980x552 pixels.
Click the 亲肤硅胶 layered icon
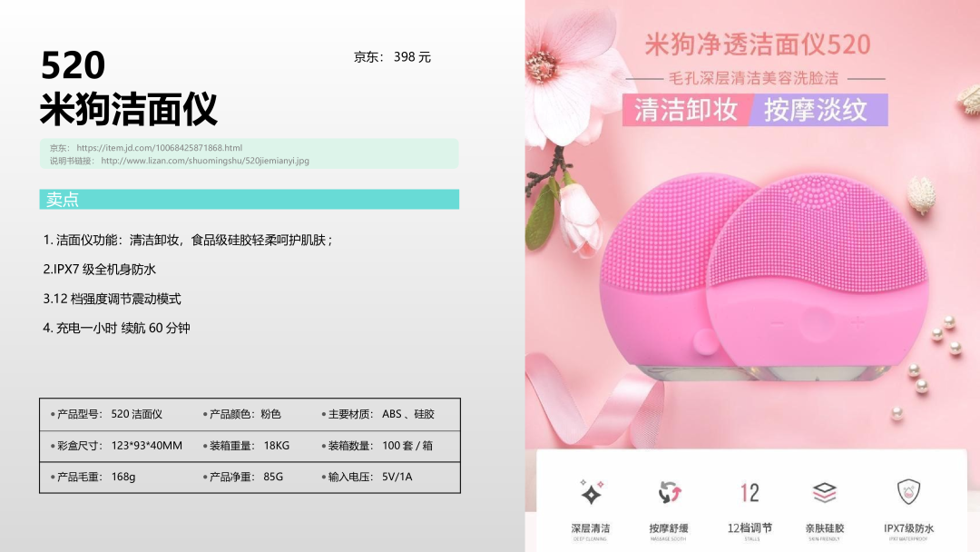coord(824,493)
